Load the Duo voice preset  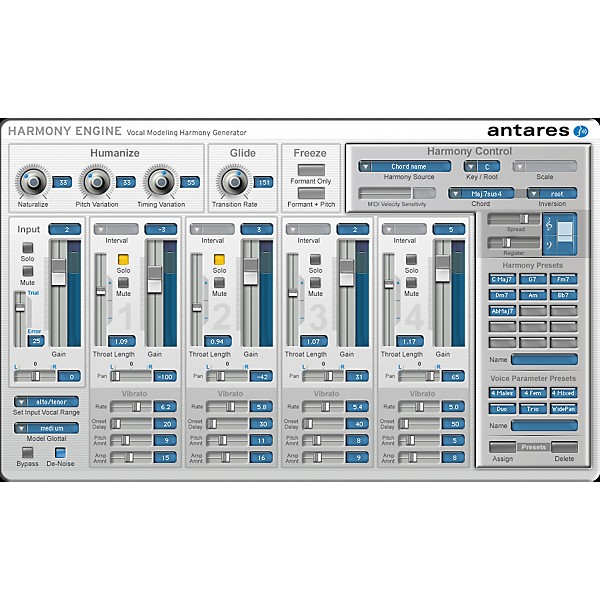pyautogui.click(x=502, y=409)
